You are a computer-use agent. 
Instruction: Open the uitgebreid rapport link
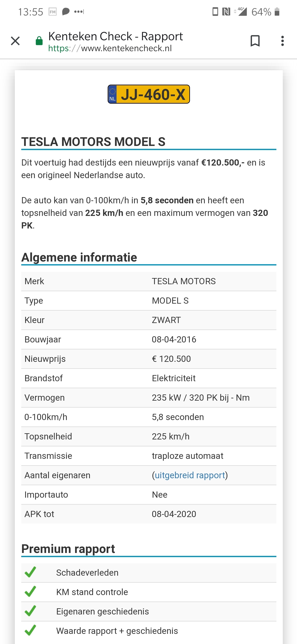(190, 475)
